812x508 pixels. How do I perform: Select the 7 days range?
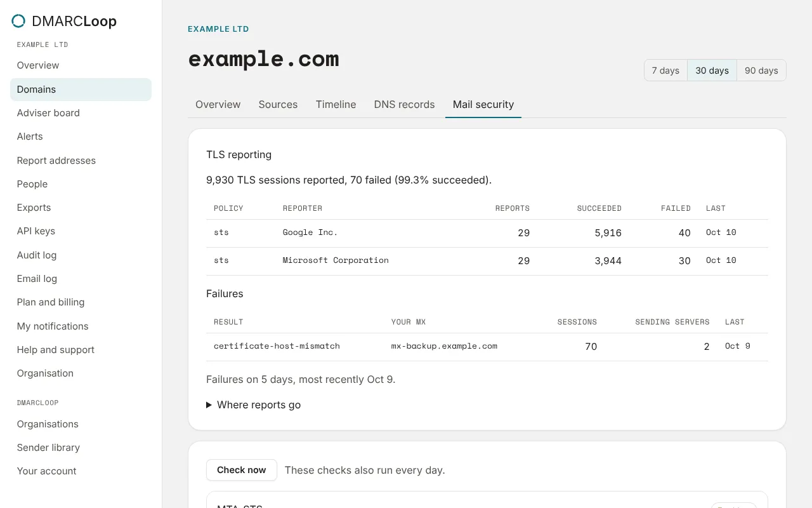coord(665,70)
